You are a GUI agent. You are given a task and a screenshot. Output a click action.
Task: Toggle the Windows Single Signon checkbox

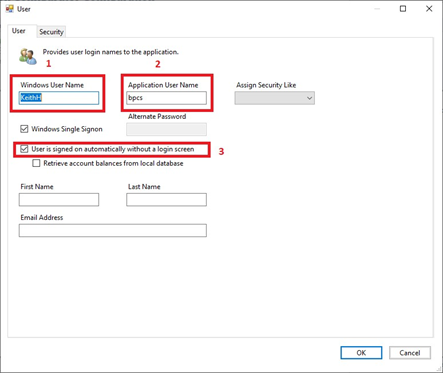point(24,129)
